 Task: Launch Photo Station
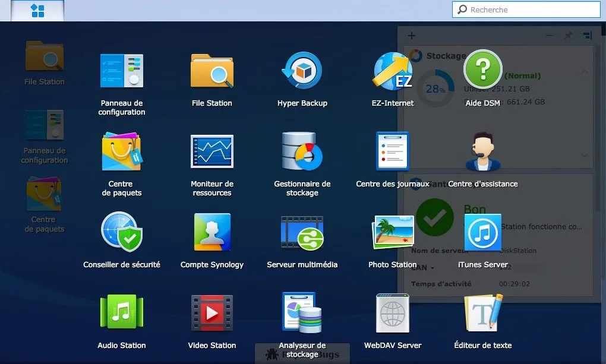point(393,232)
